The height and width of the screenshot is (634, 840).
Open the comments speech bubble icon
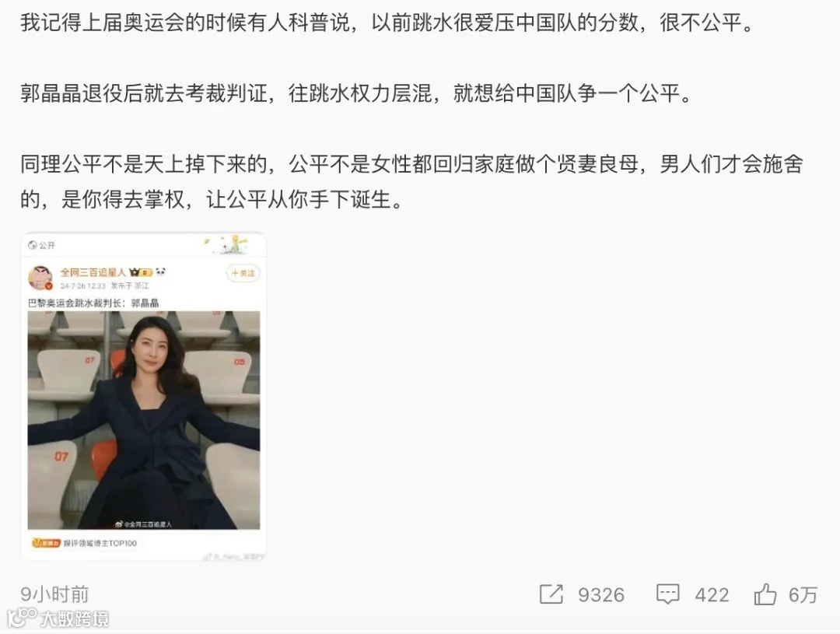pos(667,594)
